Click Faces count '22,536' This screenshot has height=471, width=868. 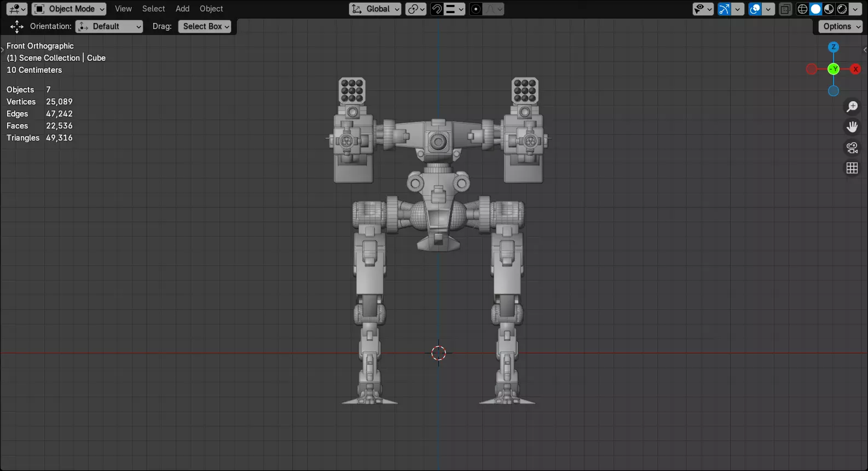pyautogui.click(x=59, y=126)
